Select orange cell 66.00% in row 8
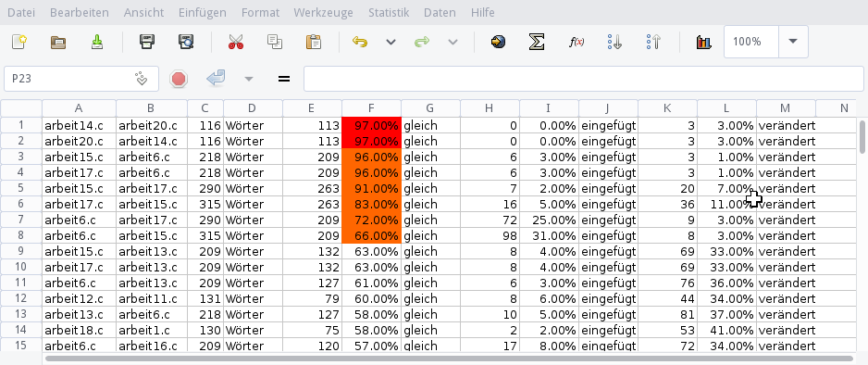This screenshot has height=365, width=868. coord(371,235)
